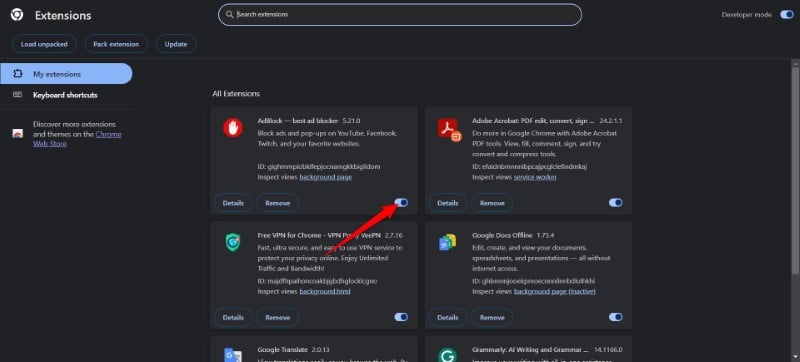Viewport: 800px width, 362px height.
Task: Inspect AdBlock background page link
Action: tap(326, 177)
